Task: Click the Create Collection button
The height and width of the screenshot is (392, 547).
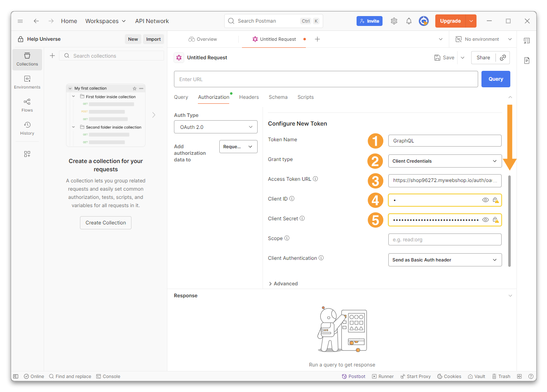Action: coord(106,223)
